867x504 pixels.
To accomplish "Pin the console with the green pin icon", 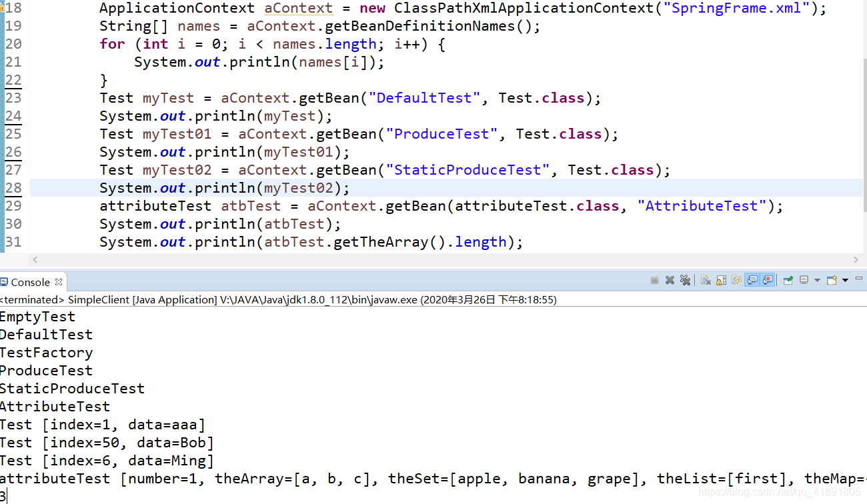I will pos(788,280).
